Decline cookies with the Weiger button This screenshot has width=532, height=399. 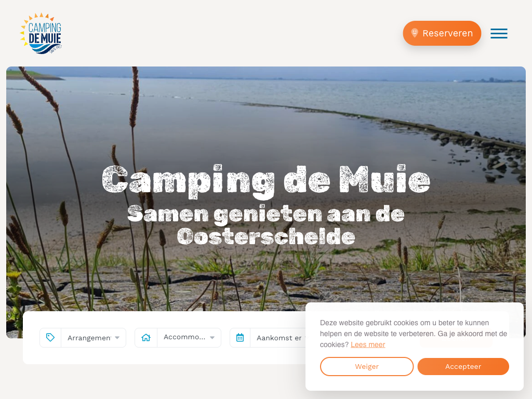[x=367, y=366]
